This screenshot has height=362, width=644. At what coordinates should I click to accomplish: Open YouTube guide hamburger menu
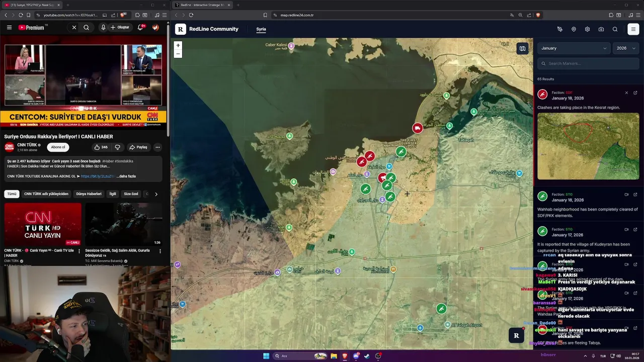(9, 28)
